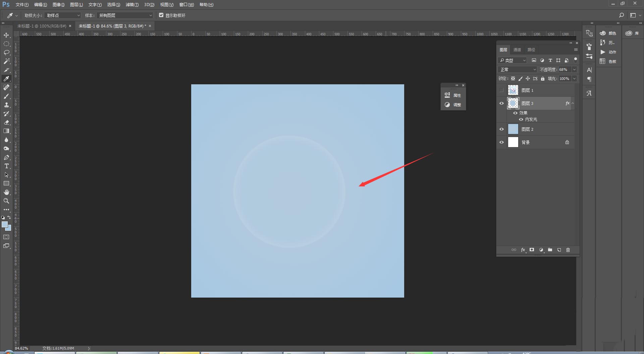Add layer mask icon
Image resolution: width=644 pixels, height=354 pixels.
tap(532, 250)
